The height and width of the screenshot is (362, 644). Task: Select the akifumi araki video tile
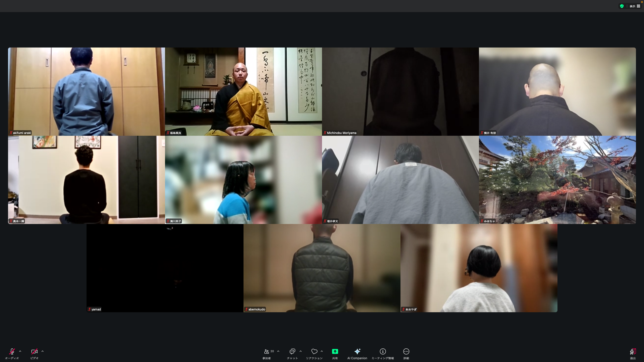[x=86, y=92]
